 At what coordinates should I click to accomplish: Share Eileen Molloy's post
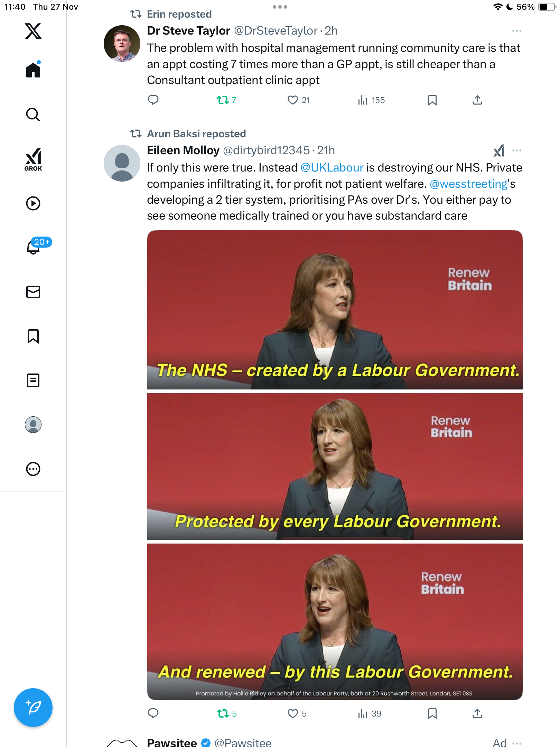tap(477, 713)
